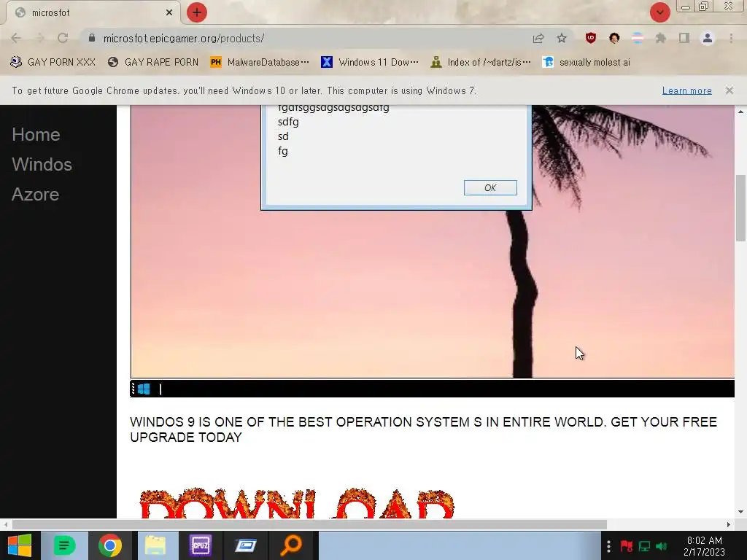Go forward with the forward arrow

(39, 38)
